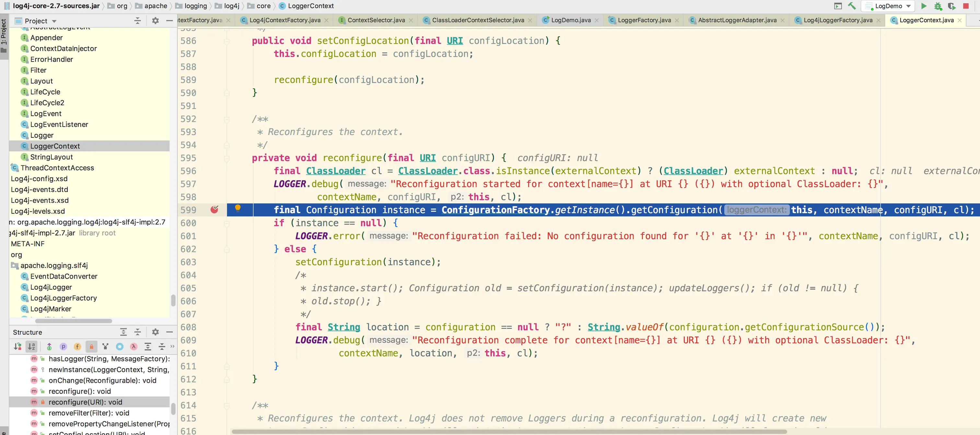Screen dimensions: 980x435
Task: Follow ConfigurationFactory link on line 599
Action: point(495,210)
